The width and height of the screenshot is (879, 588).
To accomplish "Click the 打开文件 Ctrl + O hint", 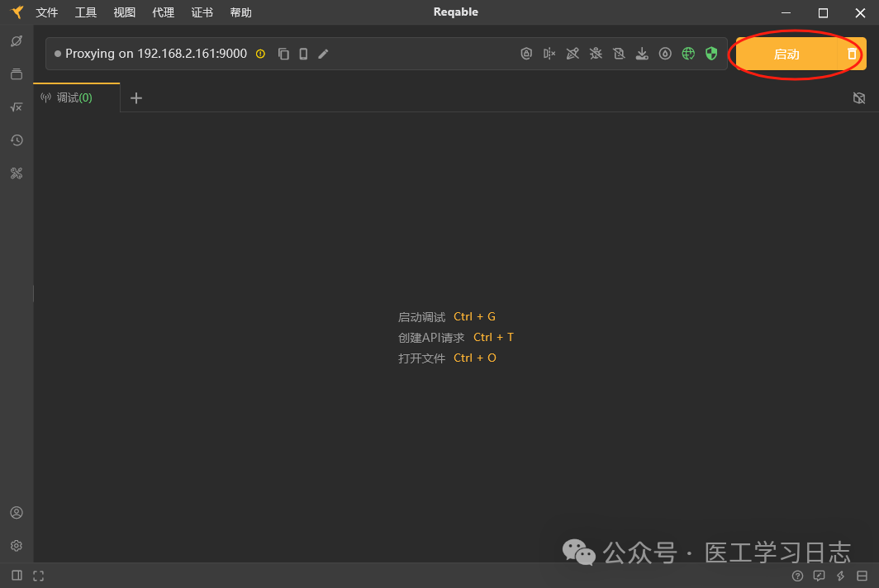I will point(447,358).
